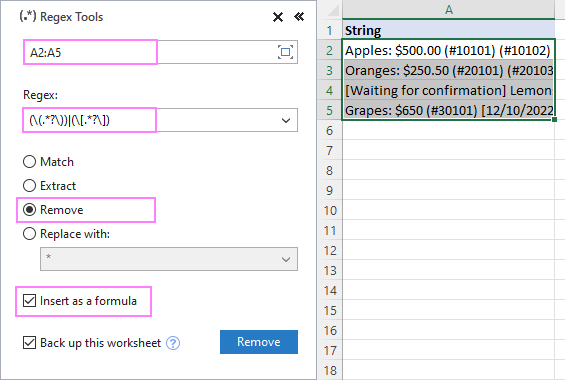Choose the Remove radio option
This screenshot has width=565, height=380.
[30, 210]
